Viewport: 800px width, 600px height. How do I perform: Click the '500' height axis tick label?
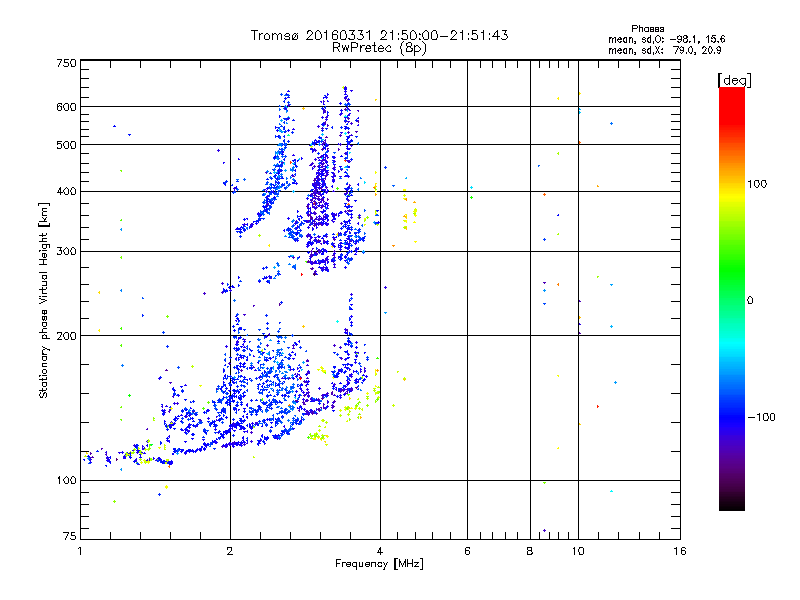pos(66,145)
